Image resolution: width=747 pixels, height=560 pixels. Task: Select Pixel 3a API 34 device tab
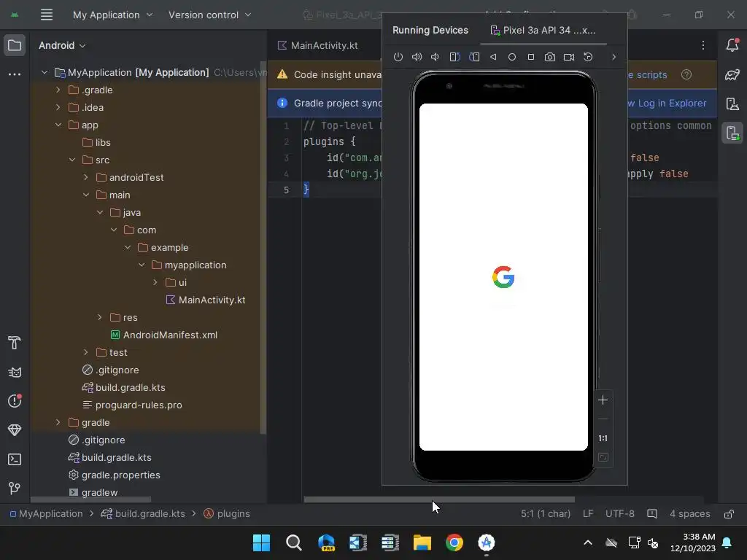click(543, 30)
